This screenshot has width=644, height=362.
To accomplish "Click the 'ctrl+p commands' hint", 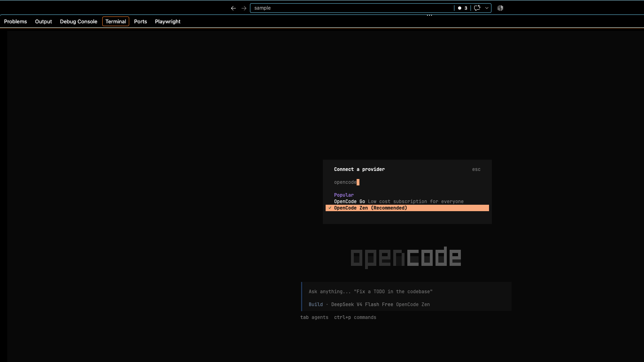I will tap(355, 317).
